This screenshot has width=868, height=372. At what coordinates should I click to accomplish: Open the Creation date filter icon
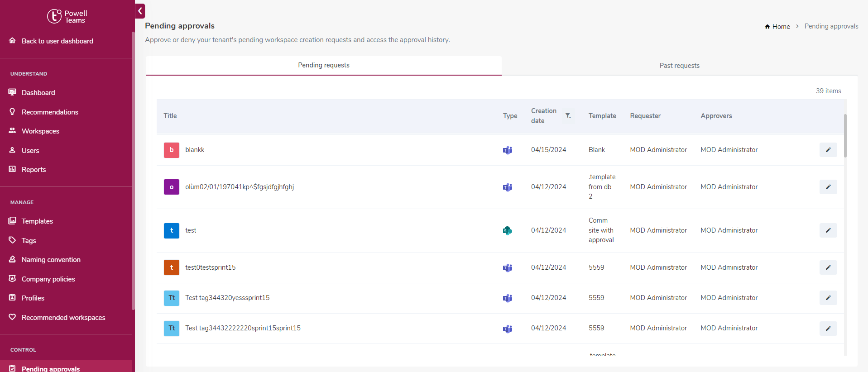568,116
